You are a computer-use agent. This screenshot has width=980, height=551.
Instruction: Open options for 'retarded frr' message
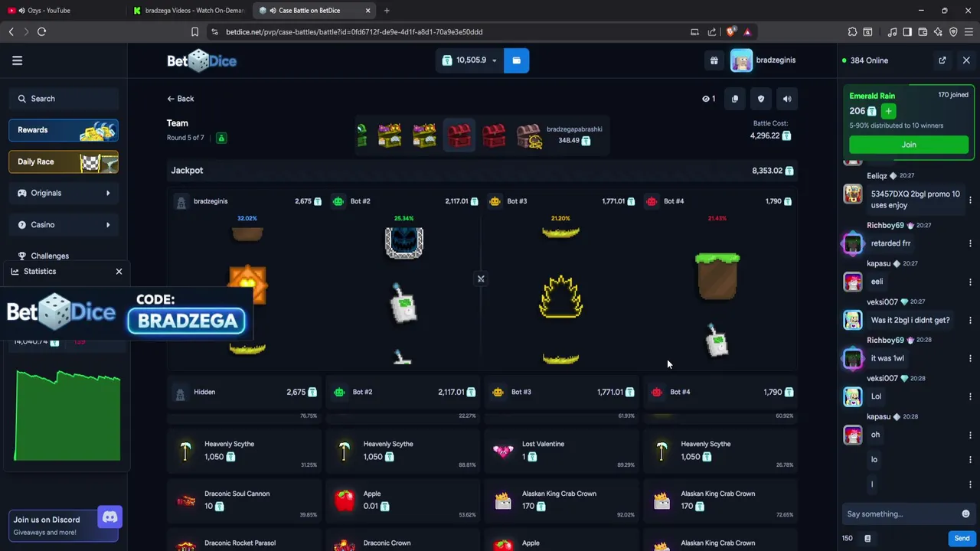coord(970,243)
